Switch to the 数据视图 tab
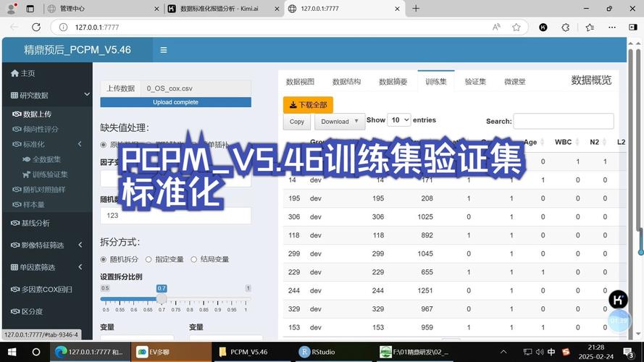 (300, 82)
